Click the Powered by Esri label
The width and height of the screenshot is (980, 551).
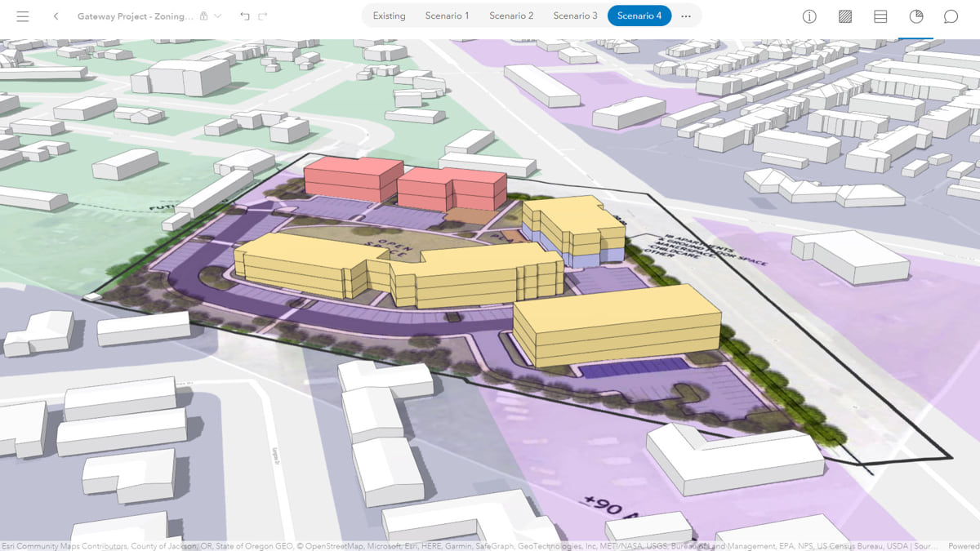[964, 546]
